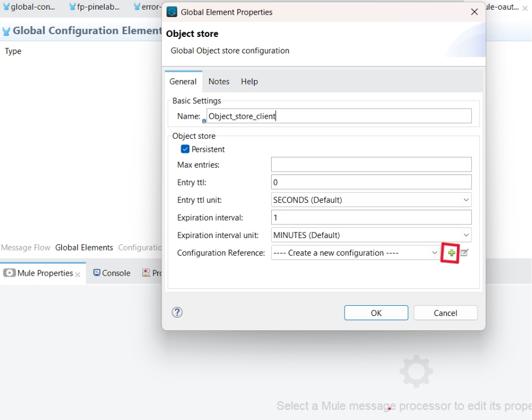
Task: Click the OK button
Action: 376,312
